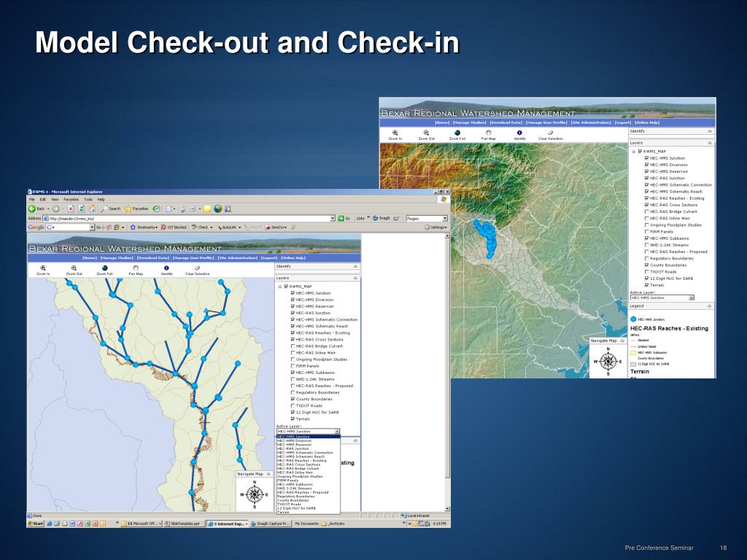Screen dimensions: 747x560
Task: Click the IE Print icon
Action: (182, 209)
